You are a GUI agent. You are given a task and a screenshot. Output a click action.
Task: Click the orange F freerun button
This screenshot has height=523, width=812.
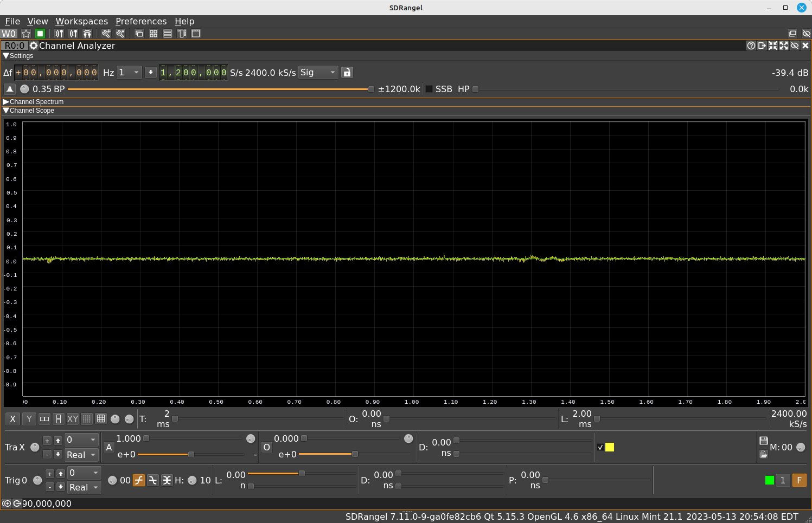click(x=800, y=480)
